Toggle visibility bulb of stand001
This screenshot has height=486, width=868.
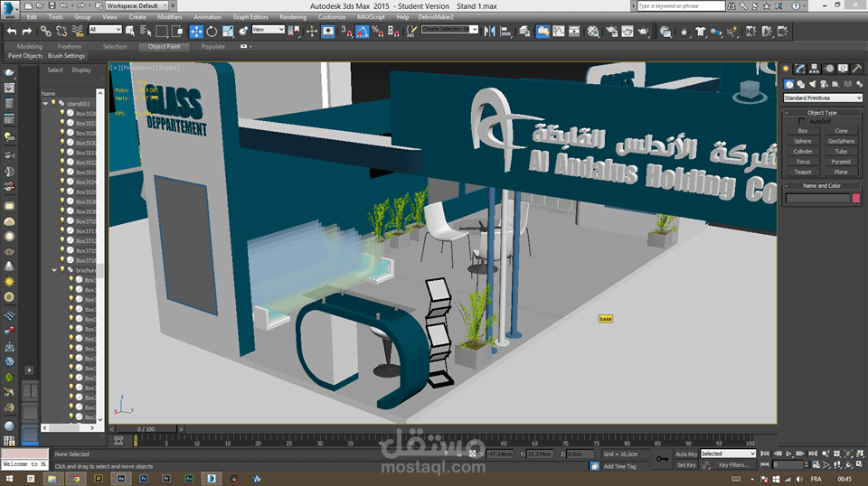(x=53, y=103)
